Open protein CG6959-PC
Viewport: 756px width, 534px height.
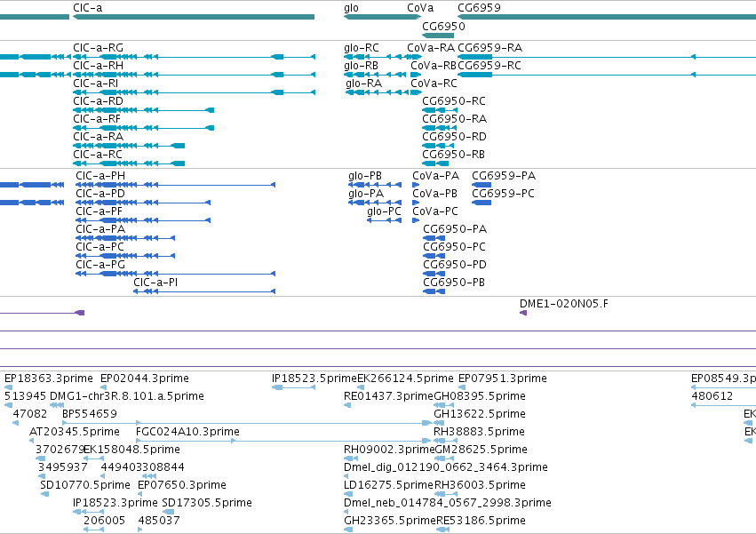coord(504,194)
